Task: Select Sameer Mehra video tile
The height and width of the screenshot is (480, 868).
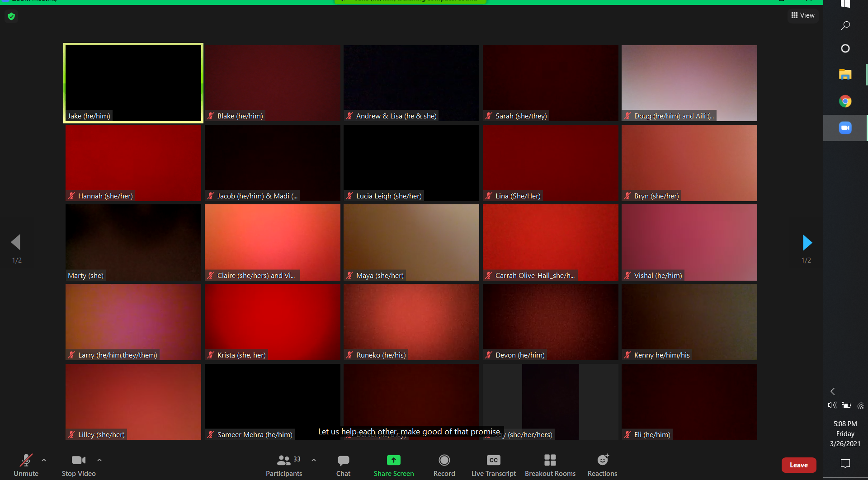Action: click(x=273, y=402)
